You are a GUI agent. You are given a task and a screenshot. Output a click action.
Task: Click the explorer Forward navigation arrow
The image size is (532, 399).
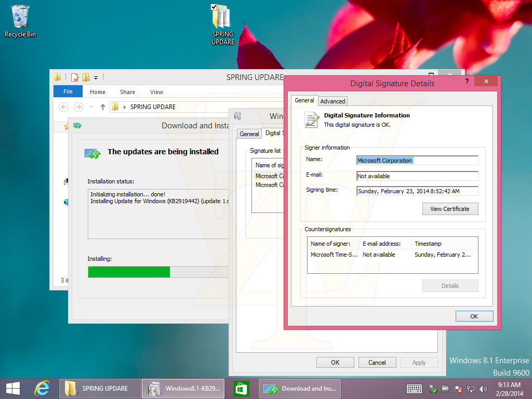tap(79, 107)
